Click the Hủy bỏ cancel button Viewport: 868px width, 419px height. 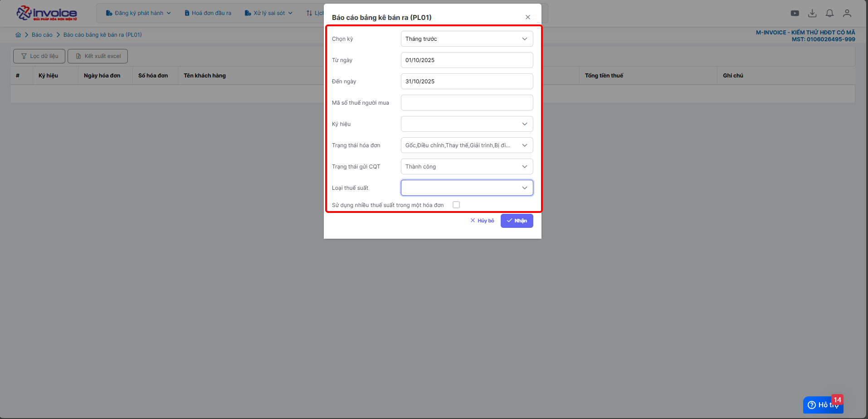click(x=482, y=221)
